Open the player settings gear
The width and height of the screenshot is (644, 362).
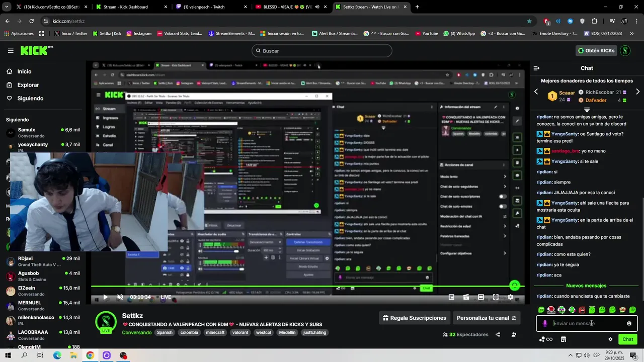[x=510, y=297]
